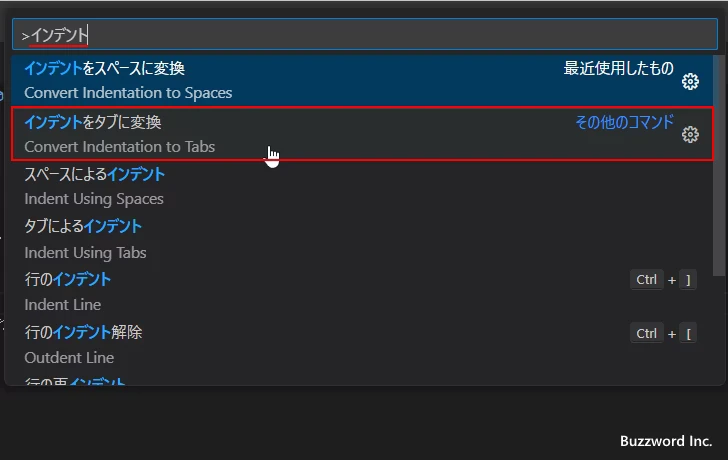Screen dimensions: 728x460
Task: Click the その他のコマンド label
Action: (x=624, y=122)
